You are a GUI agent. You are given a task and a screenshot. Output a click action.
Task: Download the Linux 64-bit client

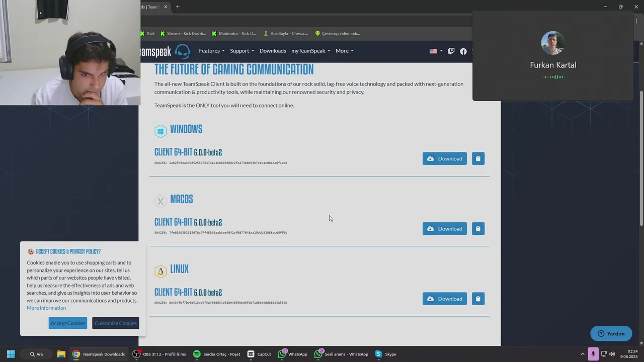click(x=445, y=299)
